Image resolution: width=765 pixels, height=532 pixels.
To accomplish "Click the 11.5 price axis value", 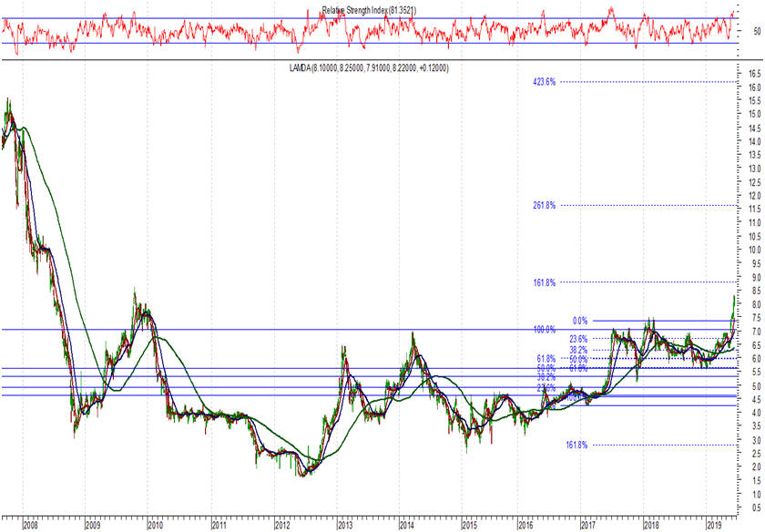I will [x=754, y=210].
